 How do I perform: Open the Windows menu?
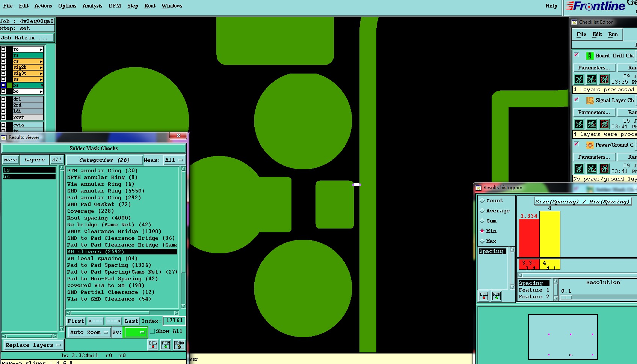172,6
